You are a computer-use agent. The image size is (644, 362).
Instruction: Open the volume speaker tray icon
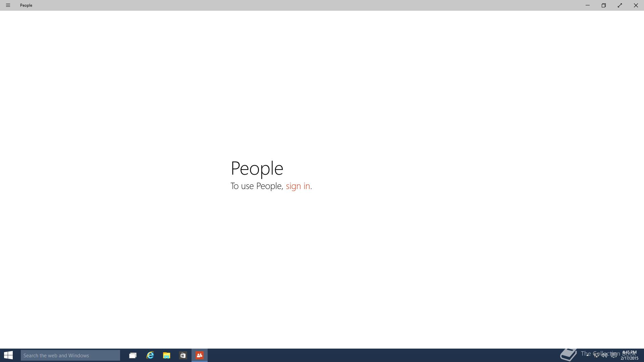(604, 355)
